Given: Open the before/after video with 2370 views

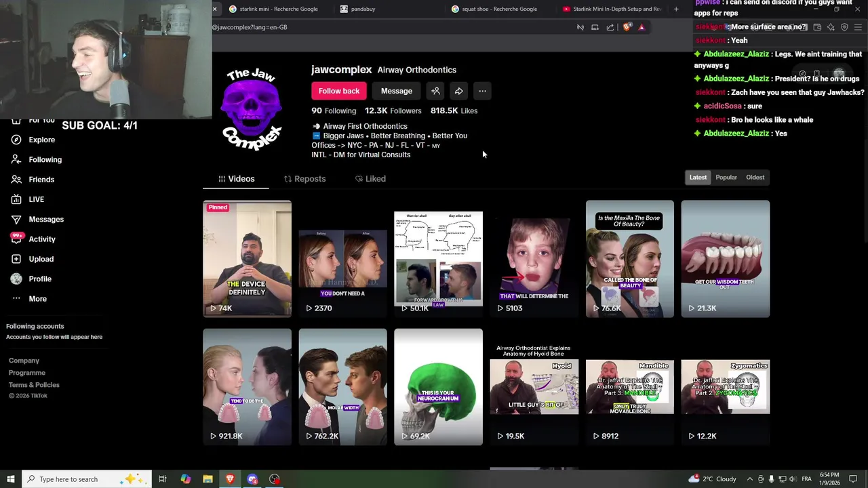Looking at the screenshot, I should point(343,259).
